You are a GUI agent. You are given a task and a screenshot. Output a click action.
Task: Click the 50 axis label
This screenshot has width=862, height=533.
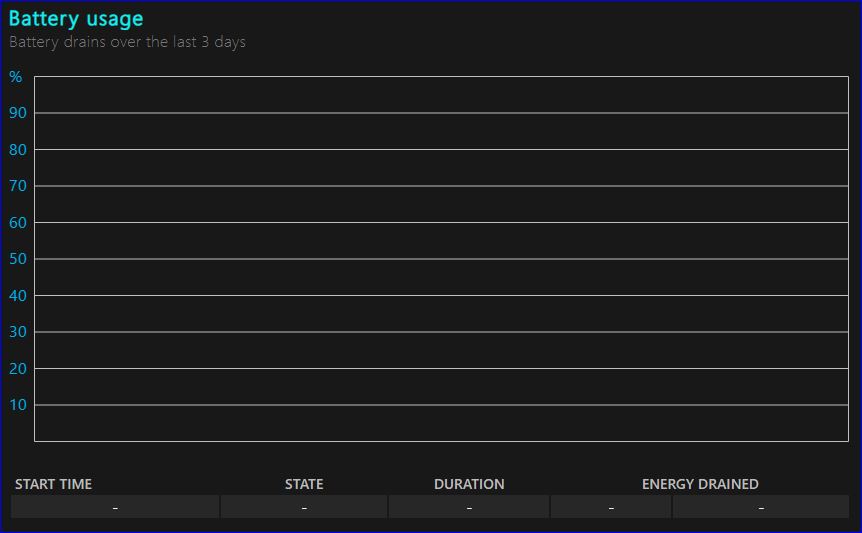(x=18, y=259)
